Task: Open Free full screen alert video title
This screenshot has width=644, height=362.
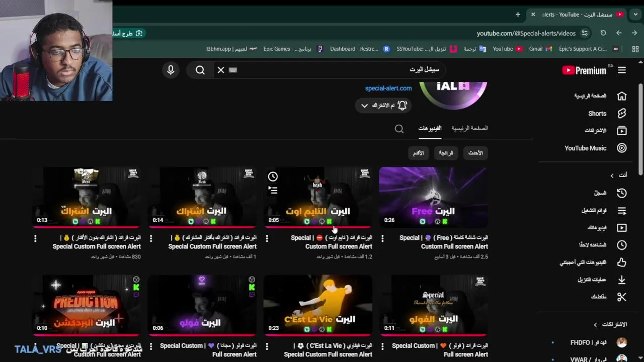Action: [444, 242]
